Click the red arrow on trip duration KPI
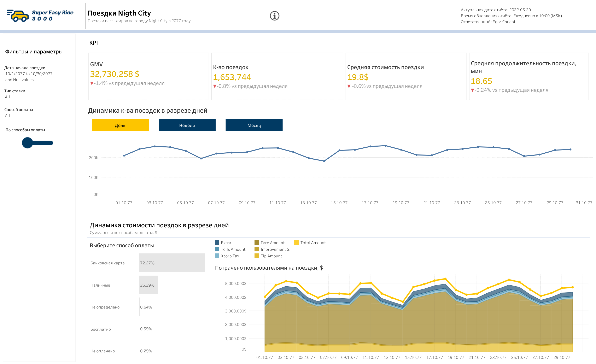Screen dimensions: 596x364 tap(472, 90)
